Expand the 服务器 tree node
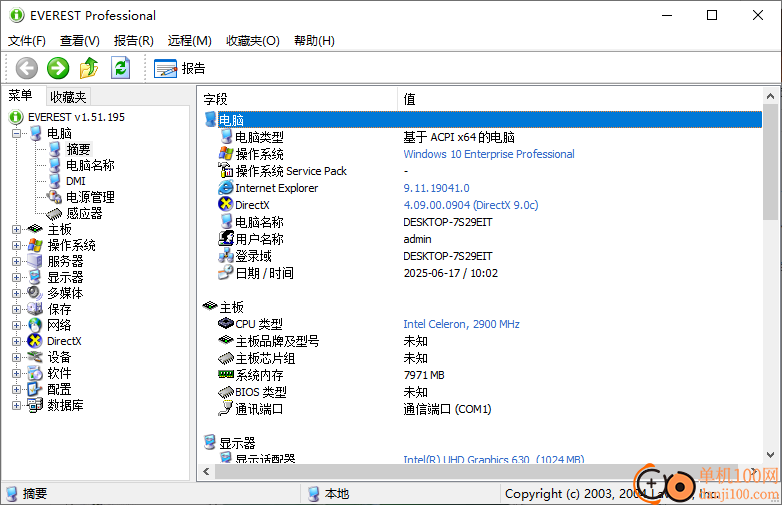Image resolution: width=782 pixels, height=505 pixels. tap(16, 261)
